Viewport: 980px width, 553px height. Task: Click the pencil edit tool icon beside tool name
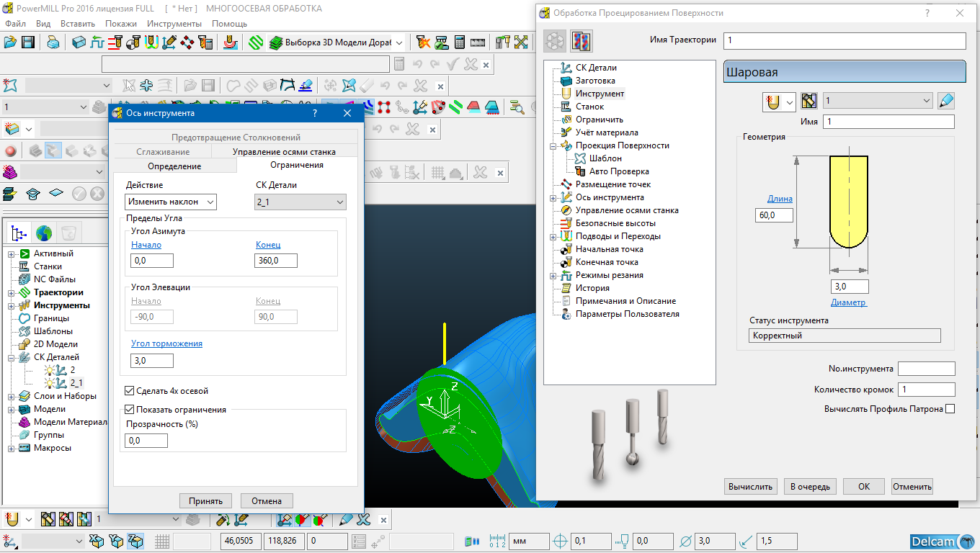point(946,101)
